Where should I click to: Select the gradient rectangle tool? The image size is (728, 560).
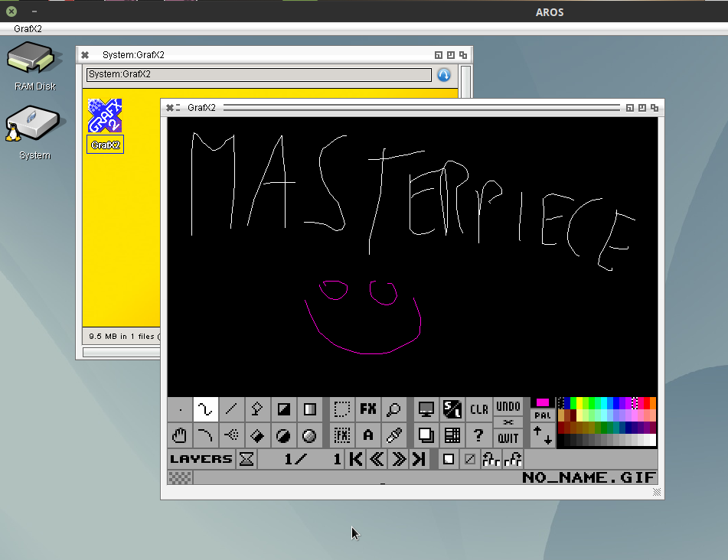click(309, 409)
